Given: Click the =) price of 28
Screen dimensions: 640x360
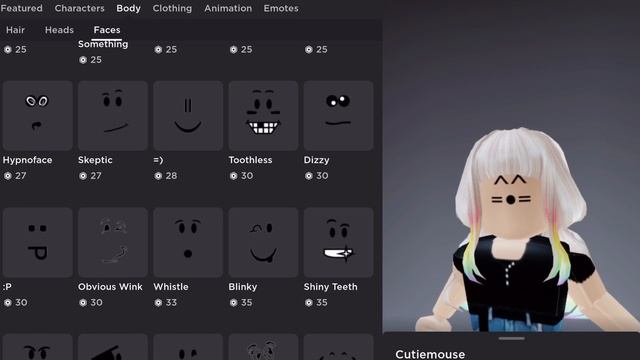Looking at the screenshot, I should click(171, 176).
